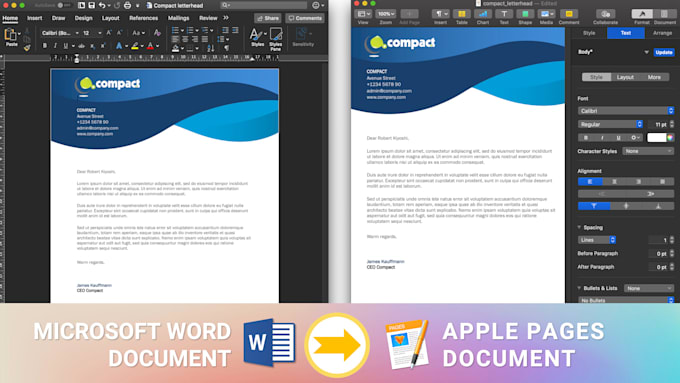Open the Calibri font dropdown in Pages

coord(626,111)
